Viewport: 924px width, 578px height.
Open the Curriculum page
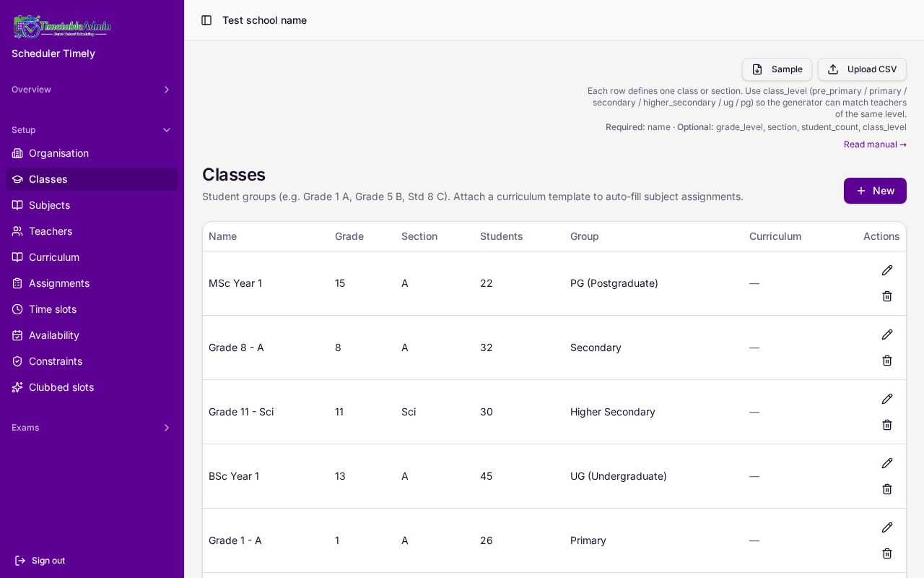[x=92, y=257]
